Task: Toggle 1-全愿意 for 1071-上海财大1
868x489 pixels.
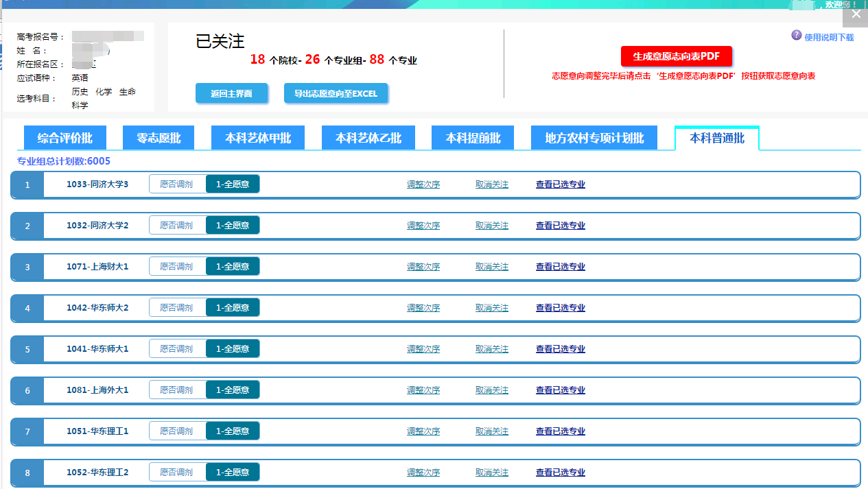Action: 233,266
